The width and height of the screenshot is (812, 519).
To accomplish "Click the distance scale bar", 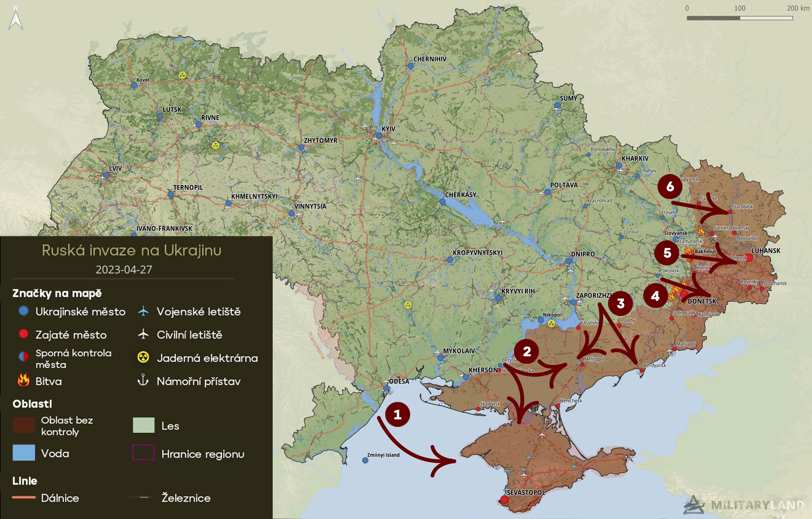I will tap(739, 18).
